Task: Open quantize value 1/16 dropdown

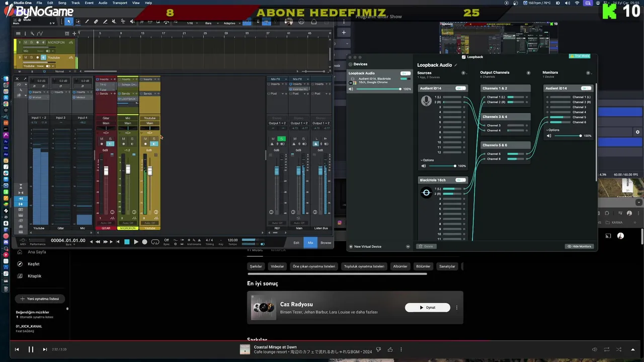Action: pyautogui.click(x=192, y=23)
